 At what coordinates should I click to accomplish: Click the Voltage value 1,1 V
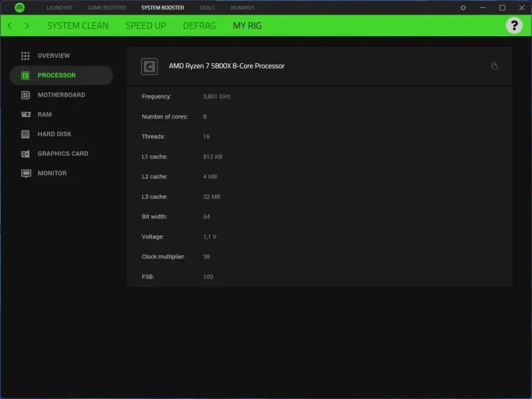pyautogui.click(x=209, y=237)
